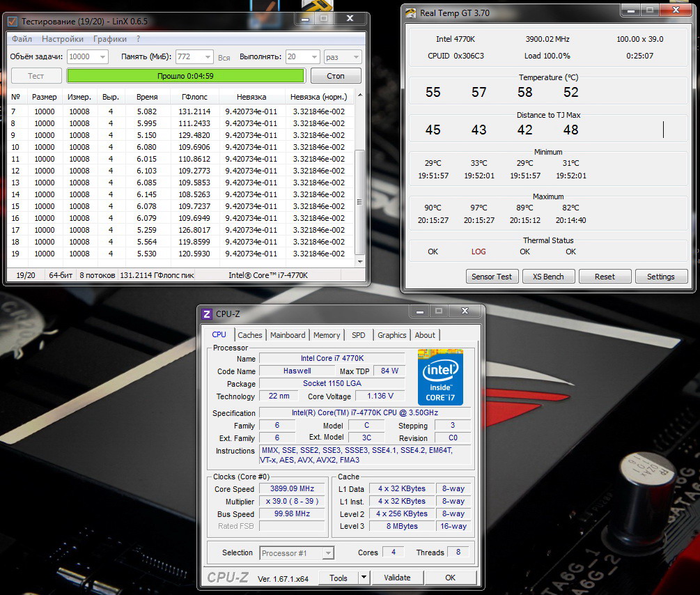Click the Bus Speed 99.98 MHz field
The width and height of the screenshot is (700, 595).
point(293,513)
